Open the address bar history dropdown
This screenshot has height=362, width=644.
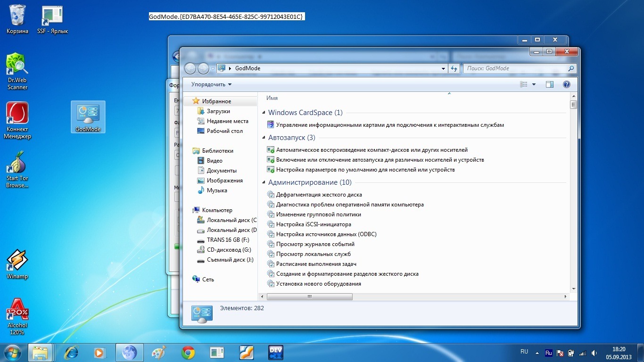click(443, 68)
